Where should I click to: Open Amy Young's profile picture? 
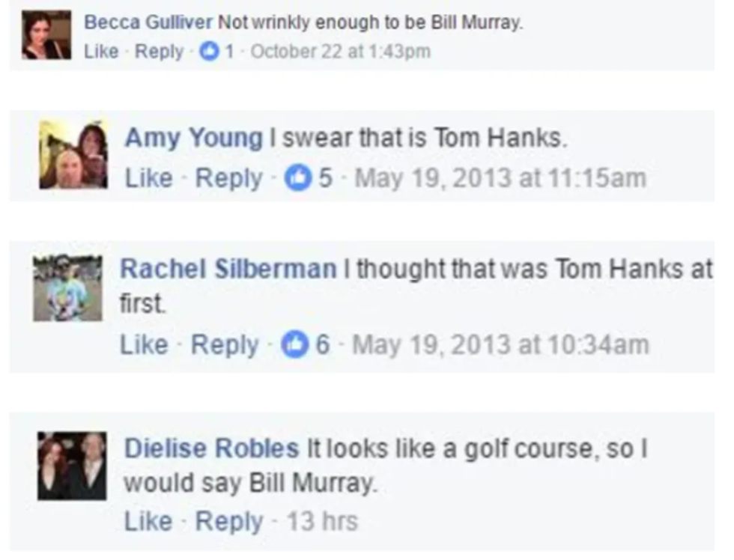point(73,154)
